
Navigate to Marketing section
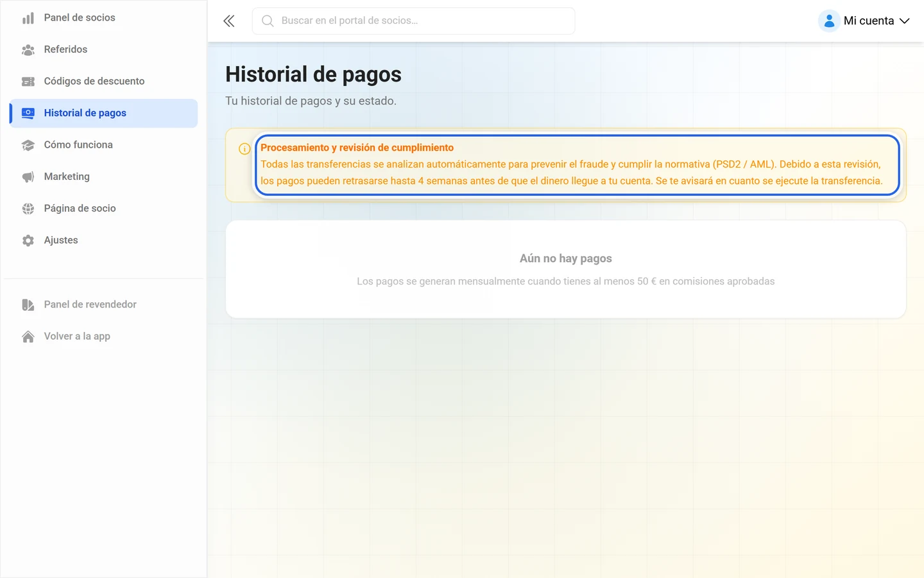coord(103,177)
